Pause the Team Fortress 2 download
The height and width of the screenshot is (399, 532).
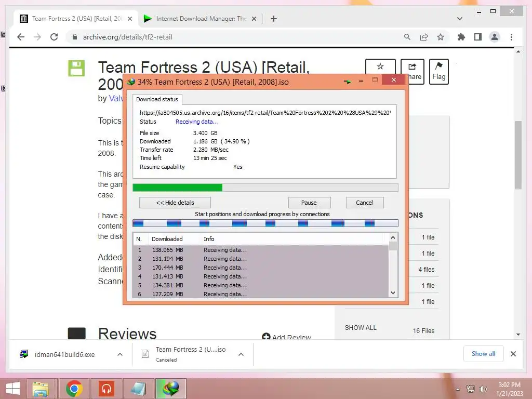(x=309, y=203)
